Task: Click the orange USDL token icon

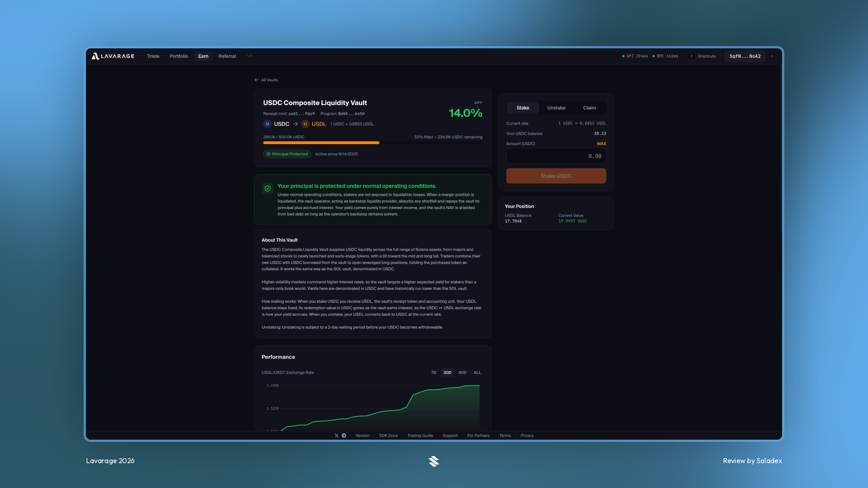Action: pos(305,124)
